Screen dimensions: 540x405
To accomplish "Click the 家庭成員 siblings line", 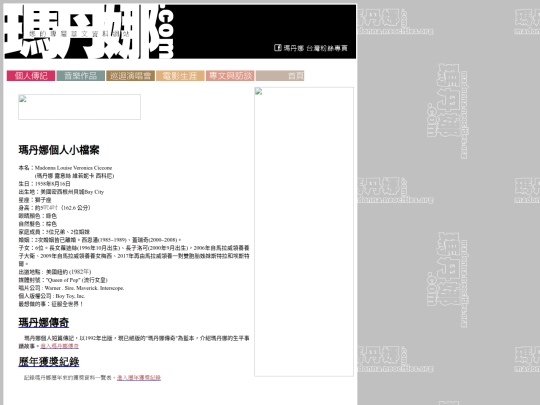I will click(54, 232).
